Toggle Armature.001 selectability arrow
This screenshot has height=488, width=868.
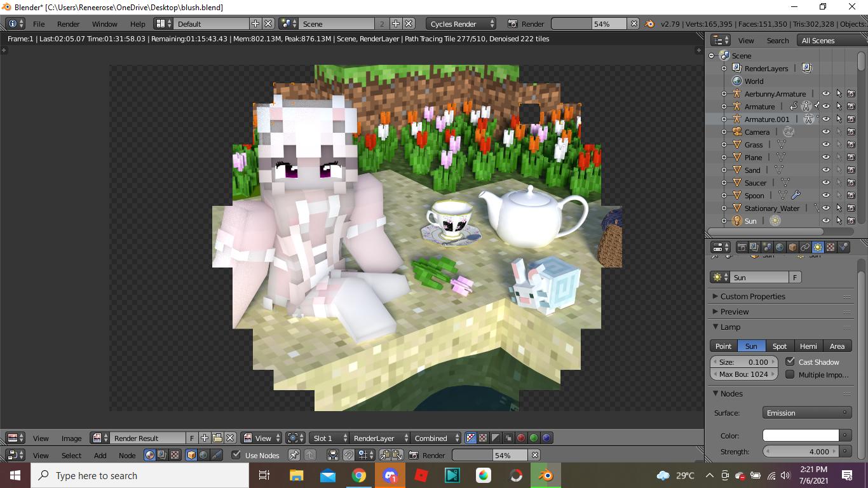(x=839, y=119)
